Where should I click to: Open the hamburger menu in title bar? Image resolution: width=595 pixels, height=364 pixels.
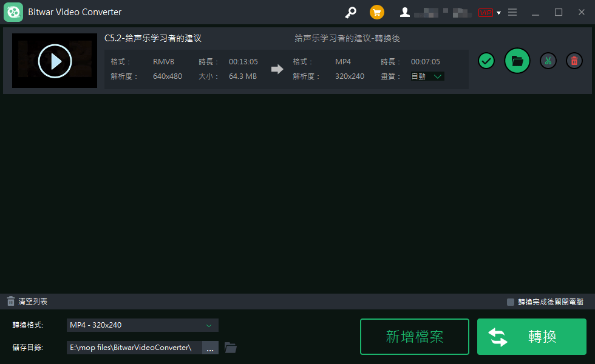tap(512, 12)
